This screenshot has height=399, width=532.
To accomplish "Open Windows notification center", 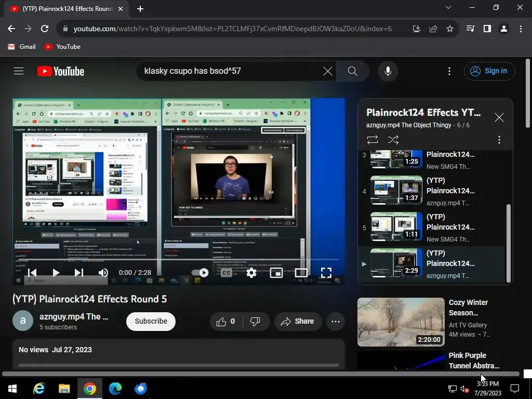I will click(x=515, y=389).
